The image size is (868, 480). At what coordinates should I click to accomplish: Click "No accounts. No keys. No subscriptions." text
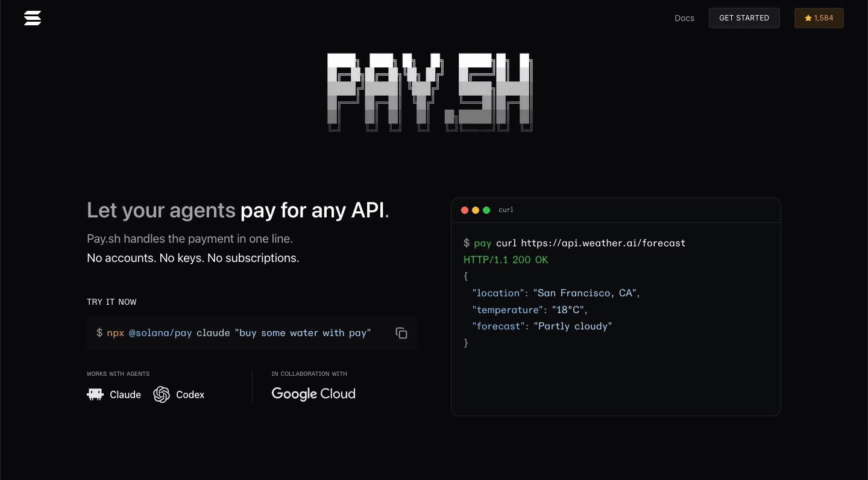click(x=193, y=258)
